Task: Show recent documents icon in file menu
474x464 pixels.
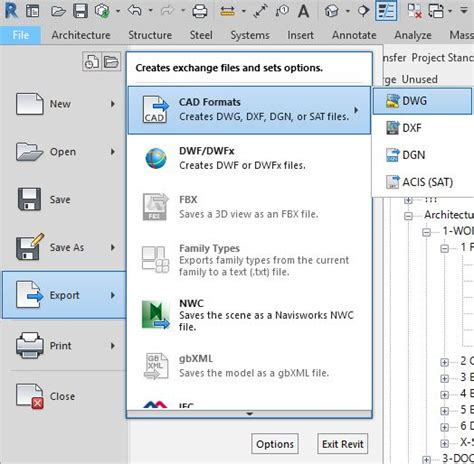Action: point(91,62)
